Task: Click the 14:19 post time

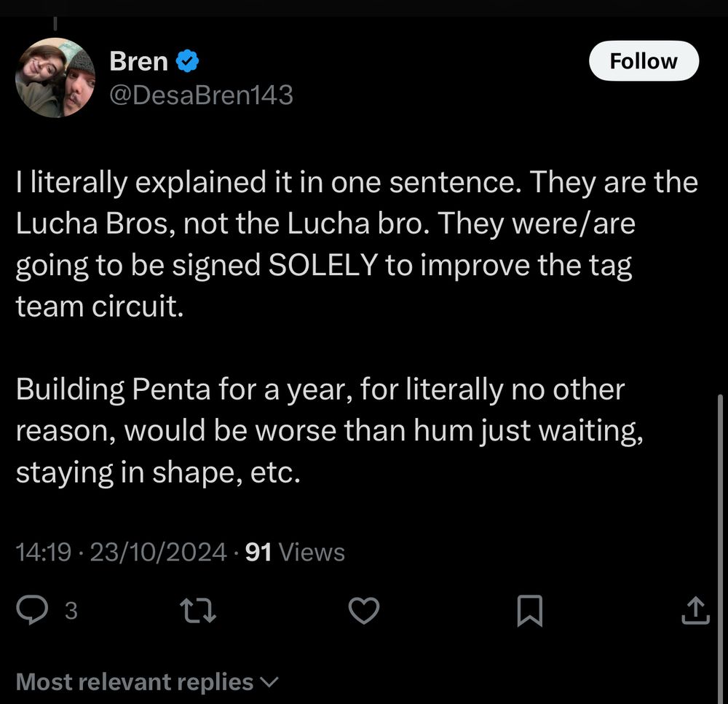Action: (43, 553)
